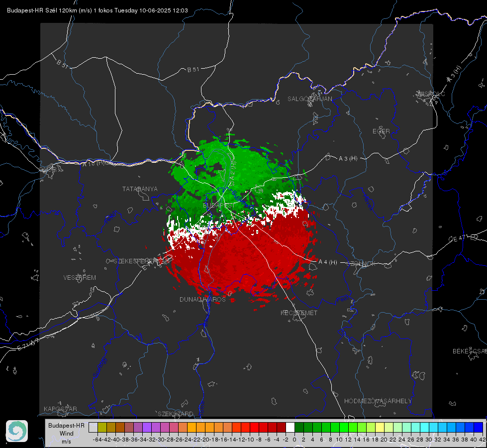
Task: Click the KAPOSVÁR city label
Action: click(60, 409)
